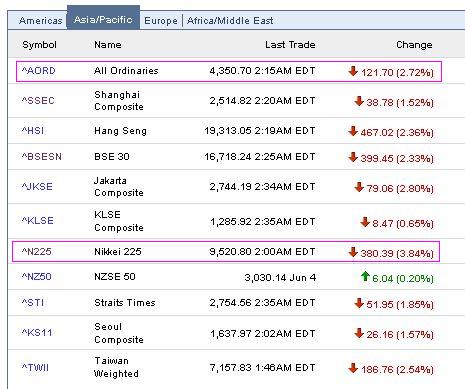The height and width of the screenshot is (389, 465).
Task: Open the ^JKSE Jakarta Composite symbol
Action: pos(37,186)
